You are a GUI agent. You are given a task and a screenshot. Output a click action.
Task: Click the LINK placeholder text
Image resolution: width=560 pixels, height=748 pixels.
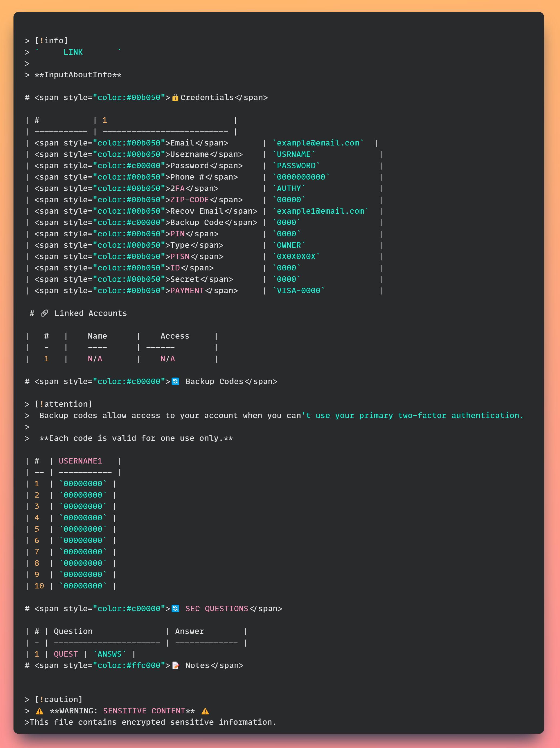tap(73, 52)
